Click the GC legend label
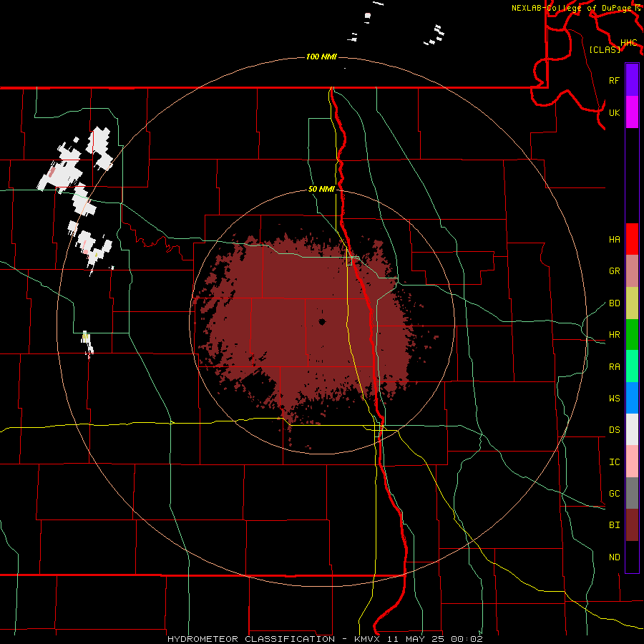Viewport: 644px width, 644px height. pyautogui.click(x=614, y=494)
